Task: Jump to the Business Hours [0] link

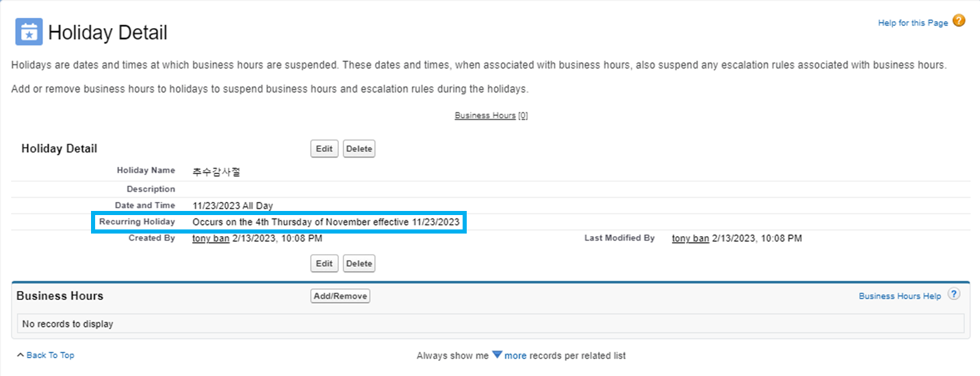Action: pyautogui.click(x=491, y=115)
